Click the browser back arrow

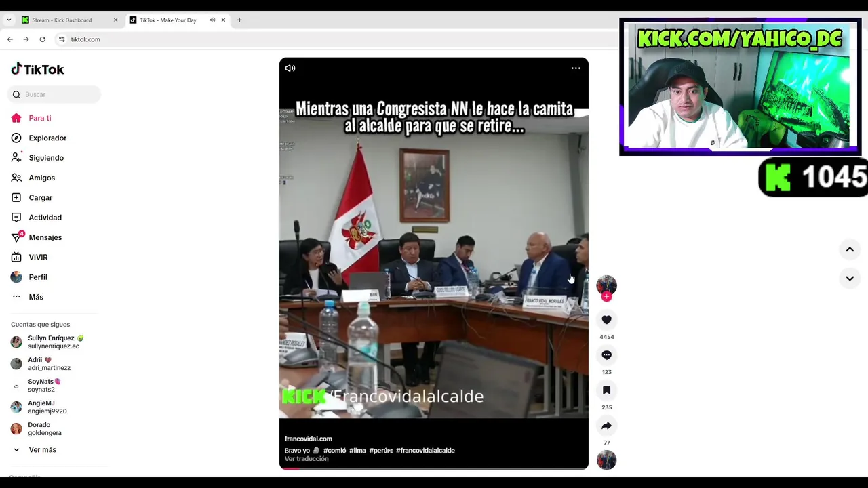(10, 39)
